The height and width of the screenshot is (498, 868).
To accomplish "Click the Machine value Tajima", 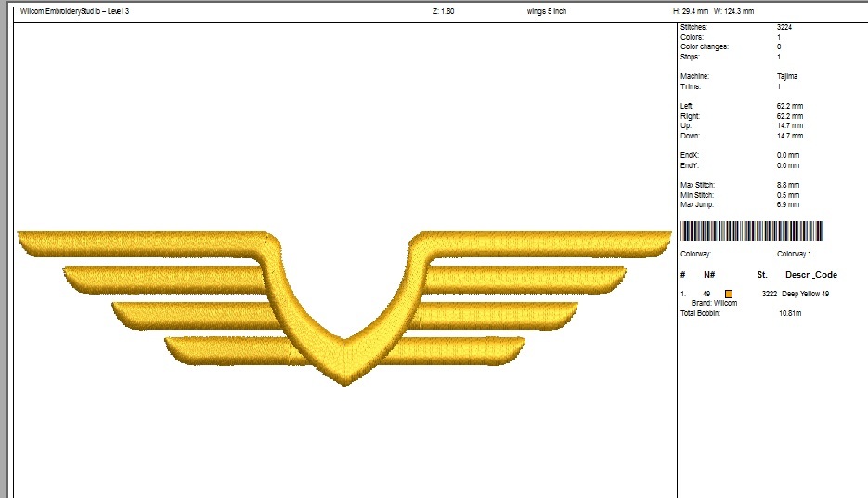I will point(786,76).
